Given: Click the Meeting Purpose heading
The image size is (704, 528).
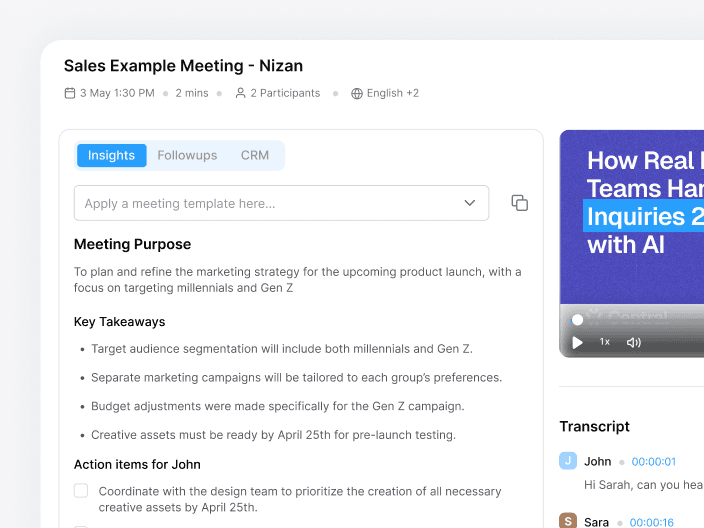Looking at the screenshot, I should pos(132,244).
